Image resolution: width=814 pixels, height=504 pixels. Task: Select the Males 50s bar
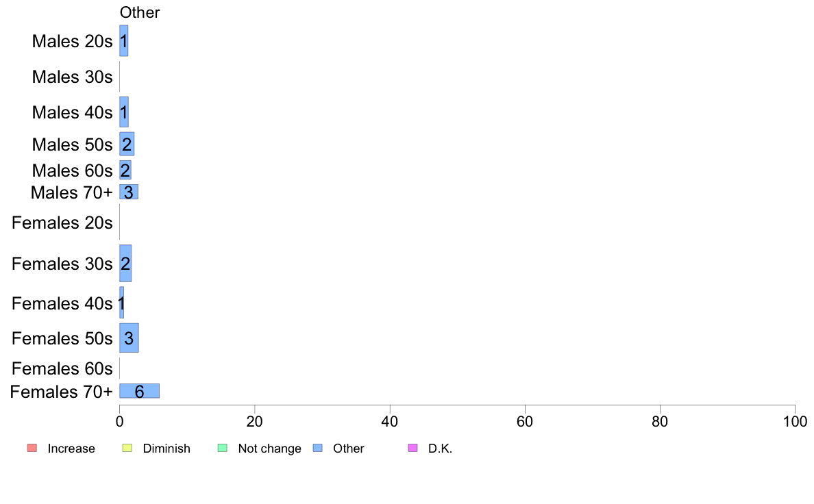tap(127, 144)
